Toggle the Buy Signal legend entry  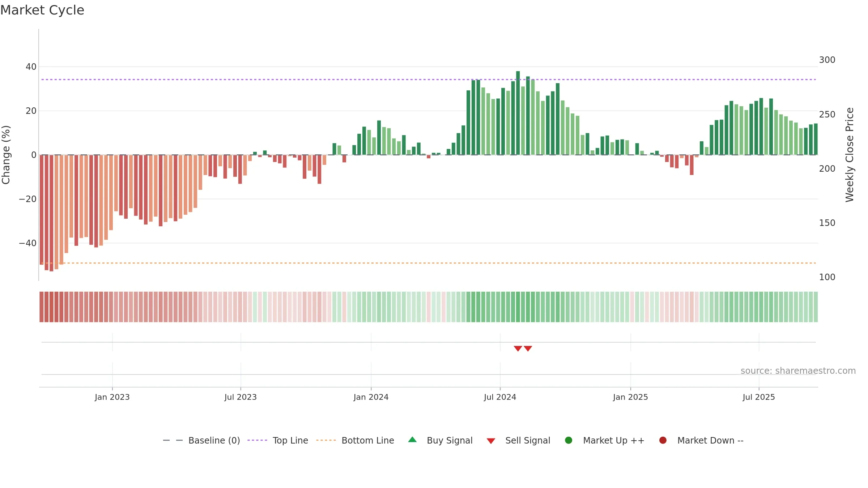pyautogui.click(x=440, y=440)
